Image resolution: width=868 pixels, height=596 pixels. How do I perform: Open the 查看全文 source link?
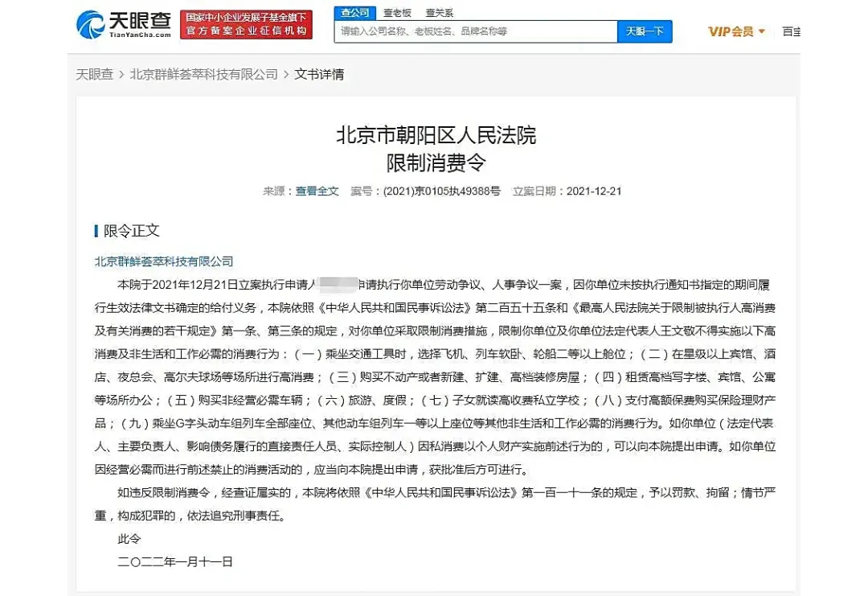pyautogui.click(x=317, y=191)
